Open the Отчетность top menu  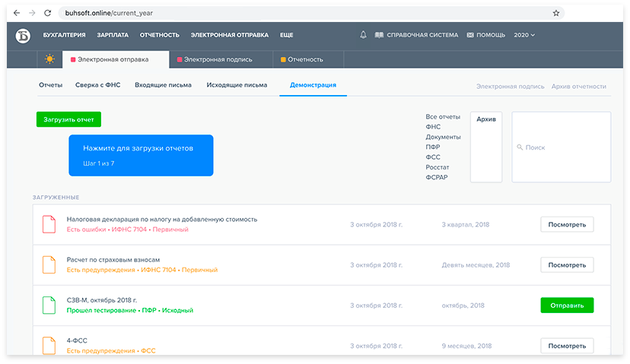coord(160,35)
